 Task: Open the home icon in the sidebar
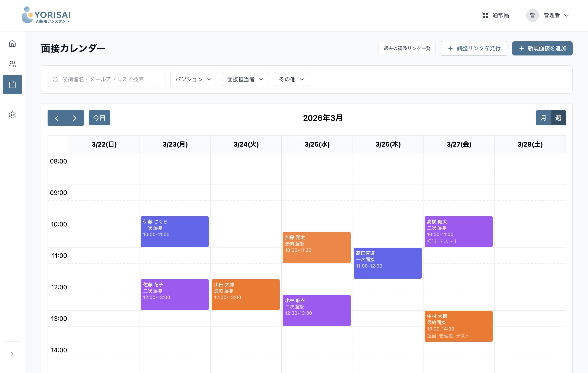[12, 43]
